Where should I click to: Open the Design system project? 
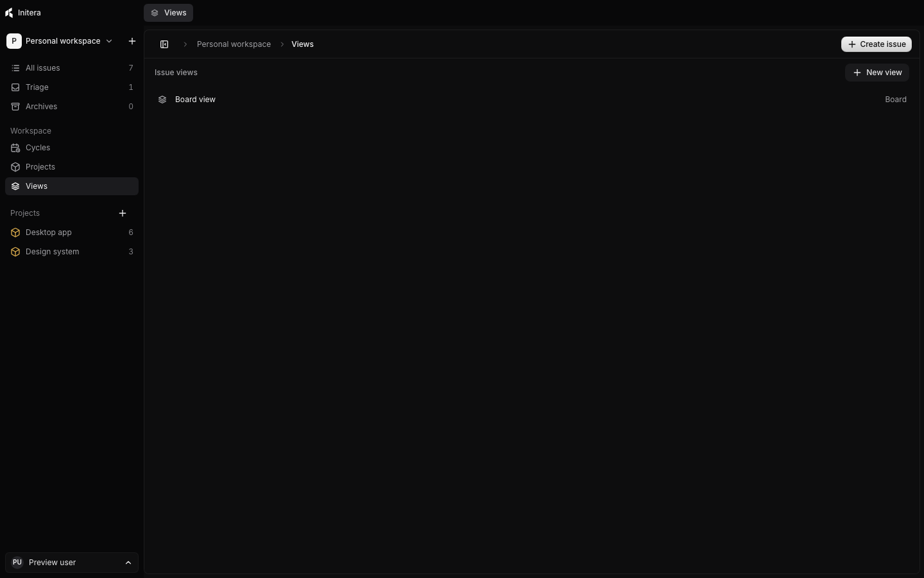coord(72,252)
